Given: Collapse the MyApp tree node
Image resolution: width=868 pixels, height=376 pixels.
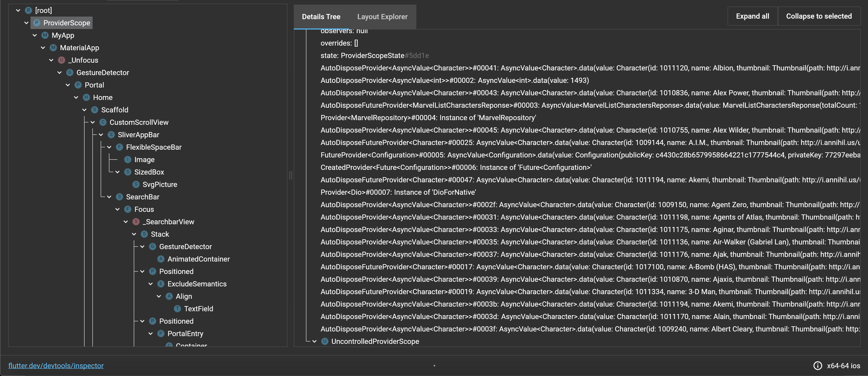Looking at the screenshot, I should point(35,35).
